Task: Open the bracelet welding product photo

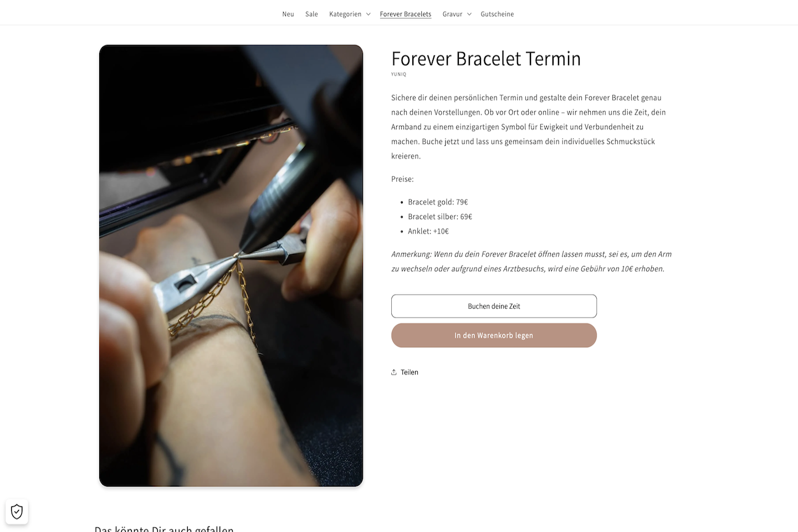Action: (x=231, y=265)
